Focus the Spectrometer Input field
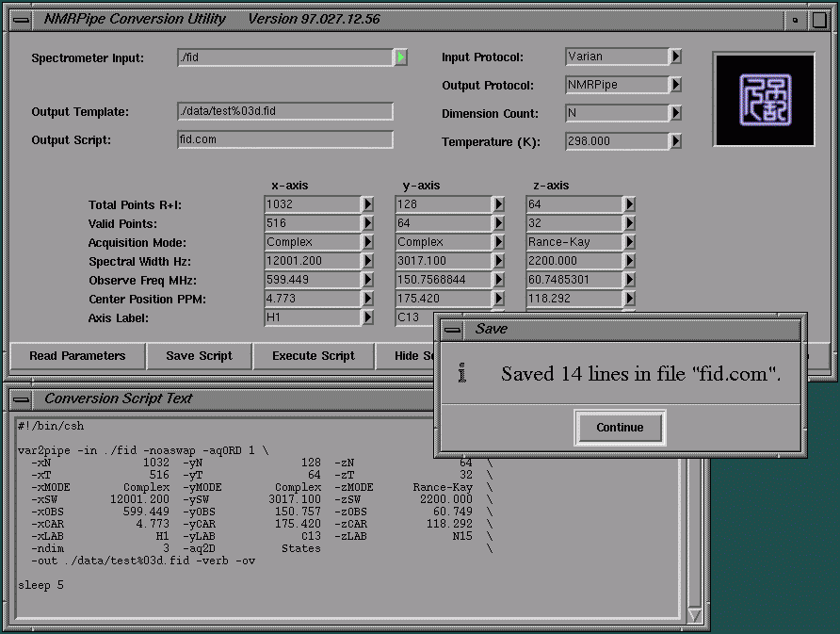 click(285, 57)
